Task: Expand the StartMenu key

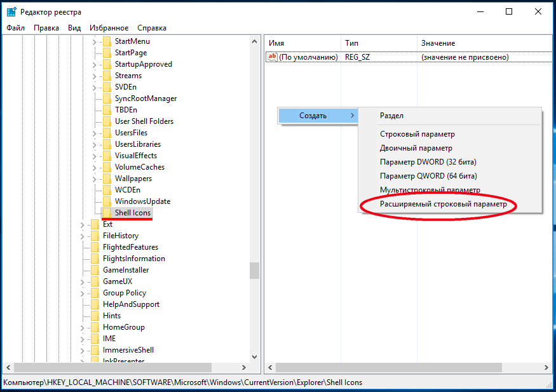Action: point(94,42)
